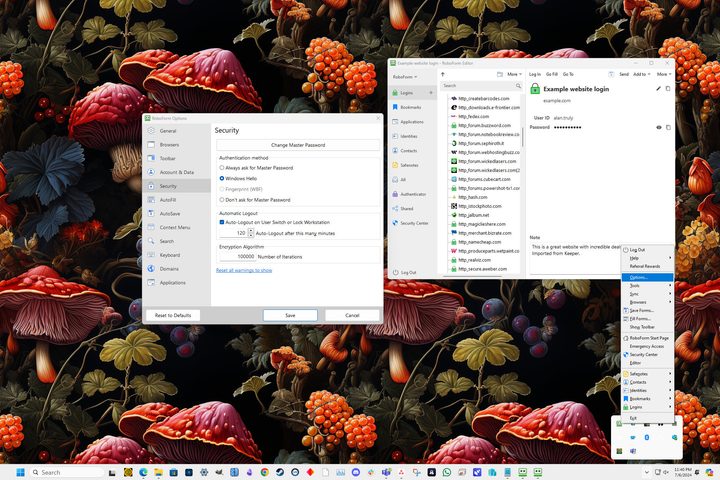This screenshot has width=720, height=480.
Task: Open Windows Start button on taskbar
Action: pos(20,472)
